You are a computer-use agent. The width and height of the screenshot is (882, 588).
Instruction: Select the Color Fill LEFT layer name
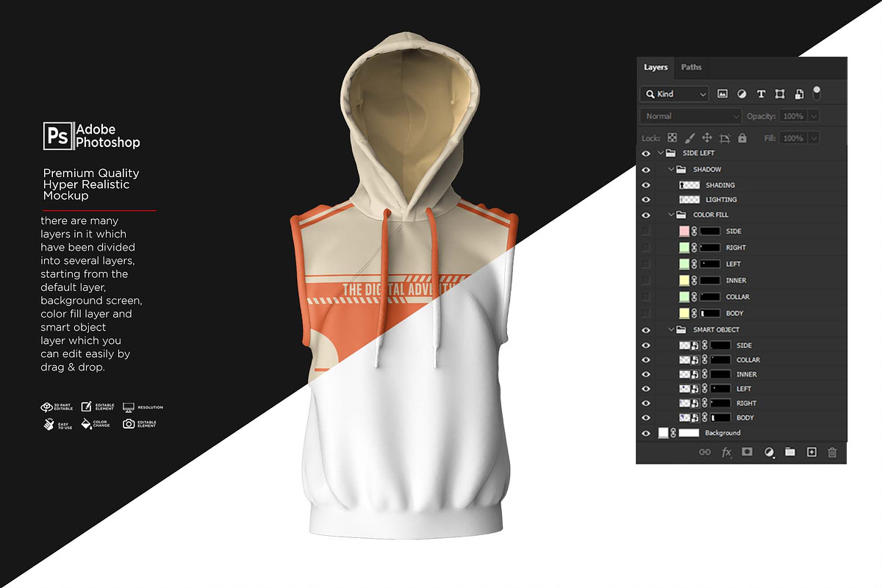(734, 264)
